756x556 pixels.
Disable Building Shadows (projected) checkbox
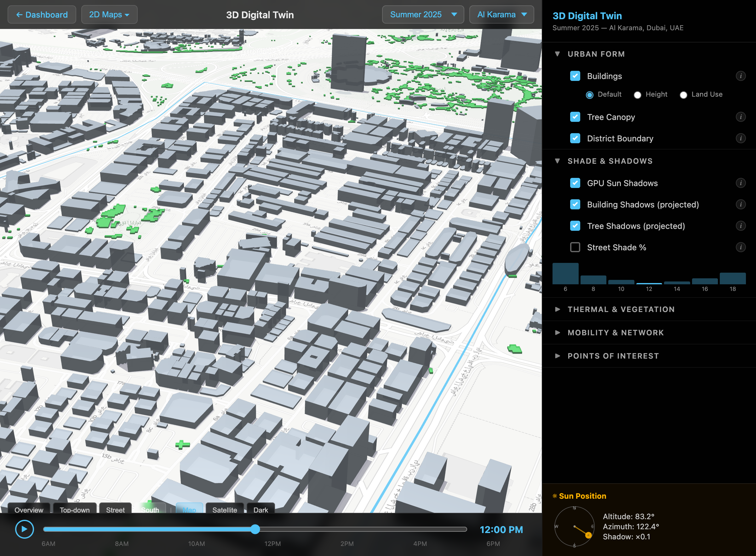click(575, 204)
